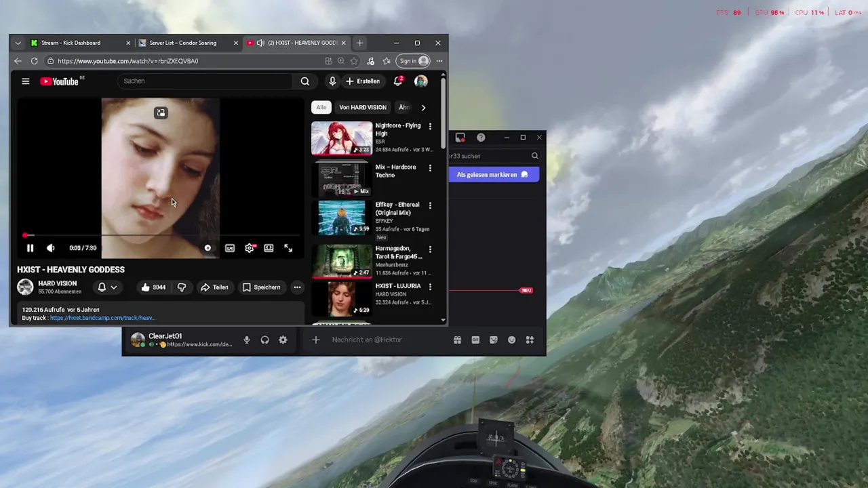Image resolution: width=868 pixels, height=488 pixels.
Task: Switch to Server List – Condor Soaring tab
Action: [188, 43]
